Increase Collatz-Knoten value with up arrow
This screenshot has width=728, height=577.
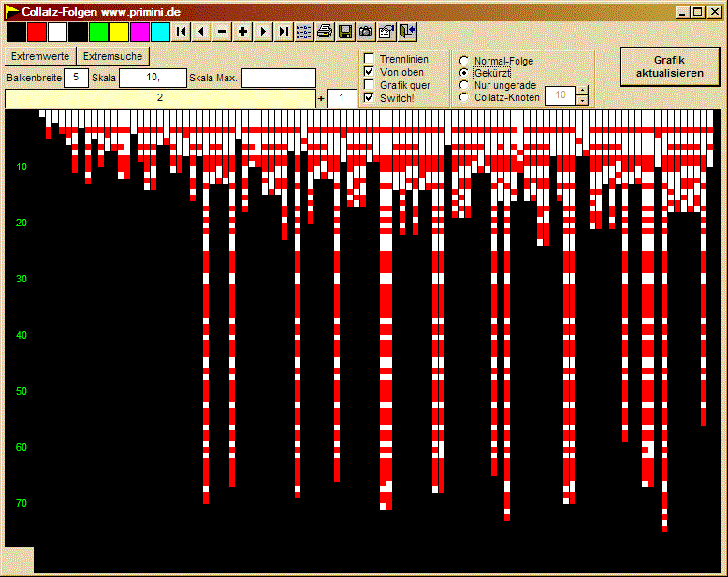[582, 91]
